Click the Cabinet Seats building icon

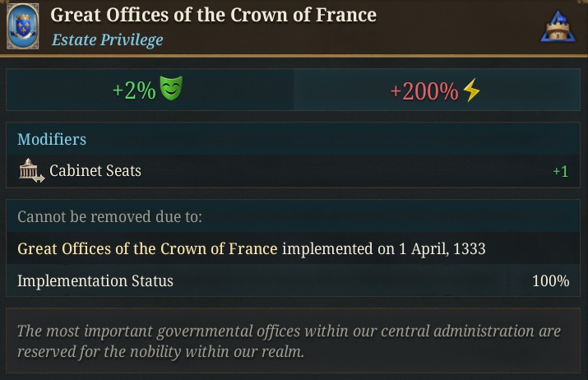coord(31,171)
